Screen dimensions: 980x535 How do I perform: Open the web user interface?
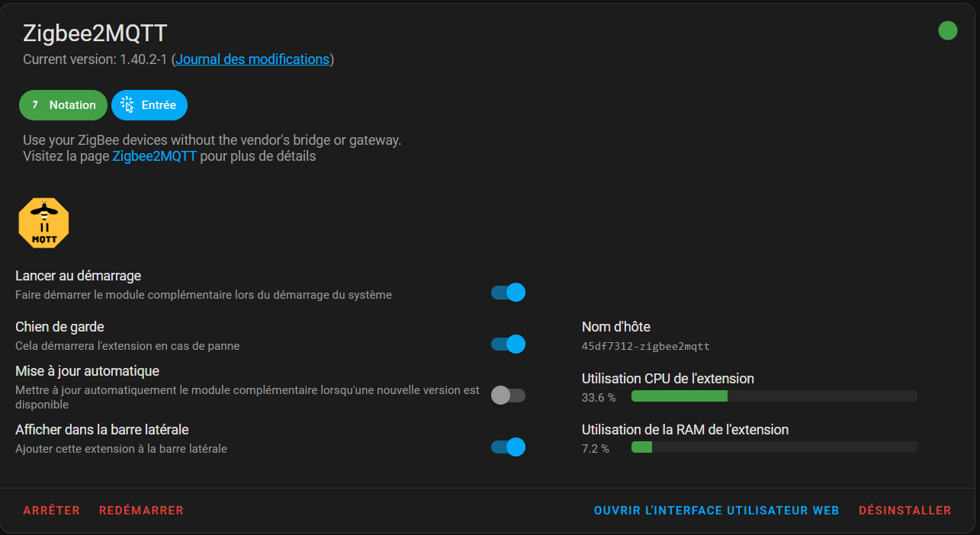716,511
